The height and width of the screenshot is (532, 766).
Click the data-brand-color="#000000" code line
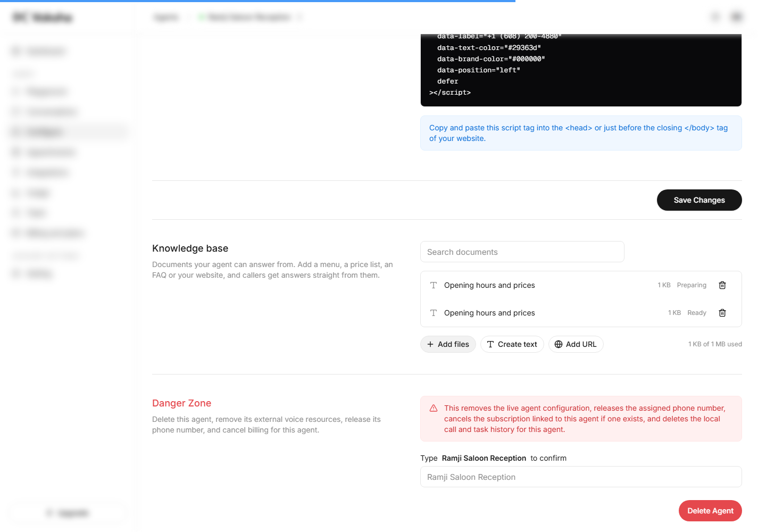(x=491, y=59)
